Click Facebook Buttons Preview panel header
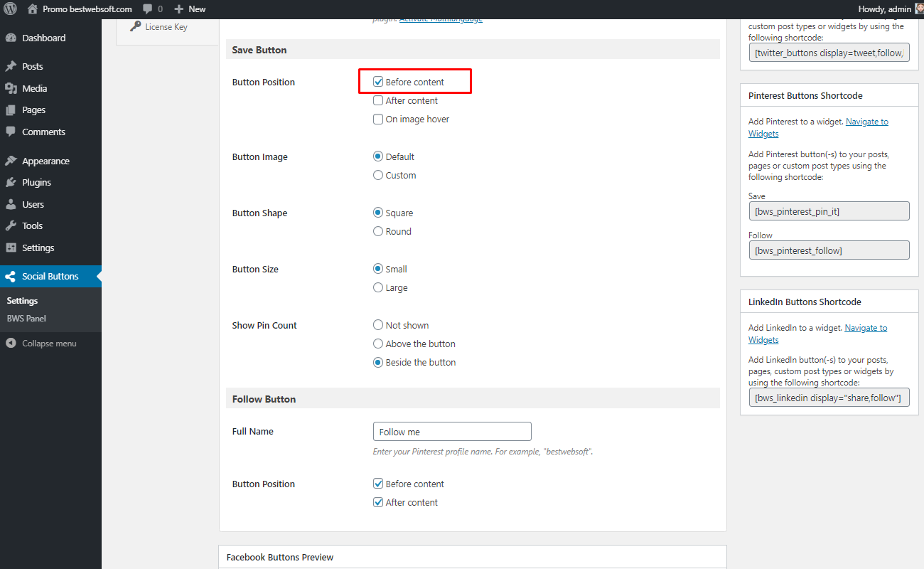 (x=473, y=557)
